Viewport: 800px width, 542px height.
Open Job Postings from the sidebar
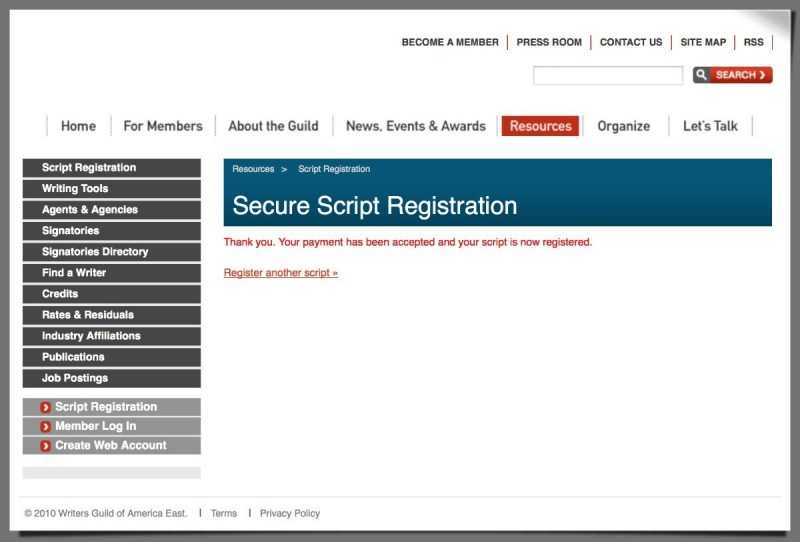click(75, 378)
